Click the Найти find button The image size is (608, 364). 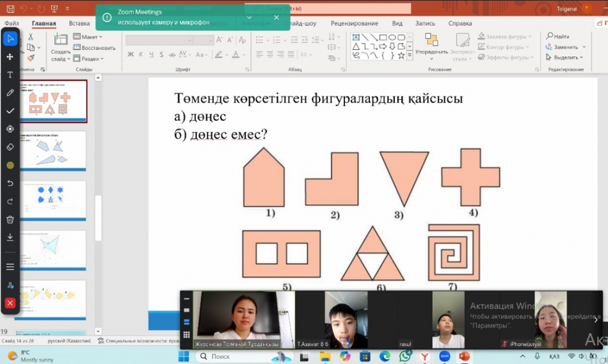click(x=557, y=36)
